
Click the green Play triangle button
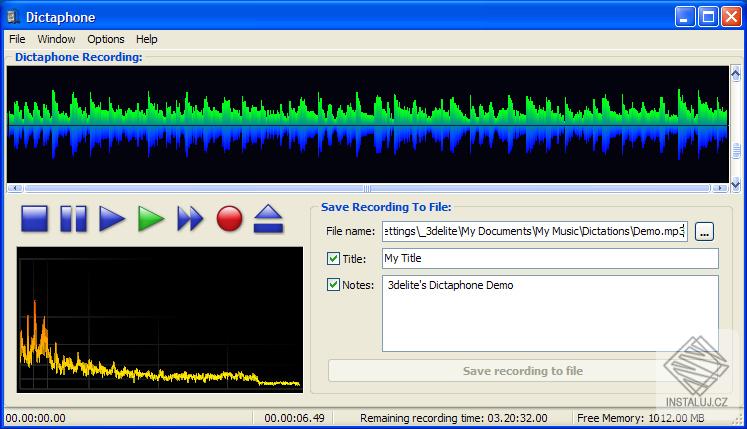(151, 219)
